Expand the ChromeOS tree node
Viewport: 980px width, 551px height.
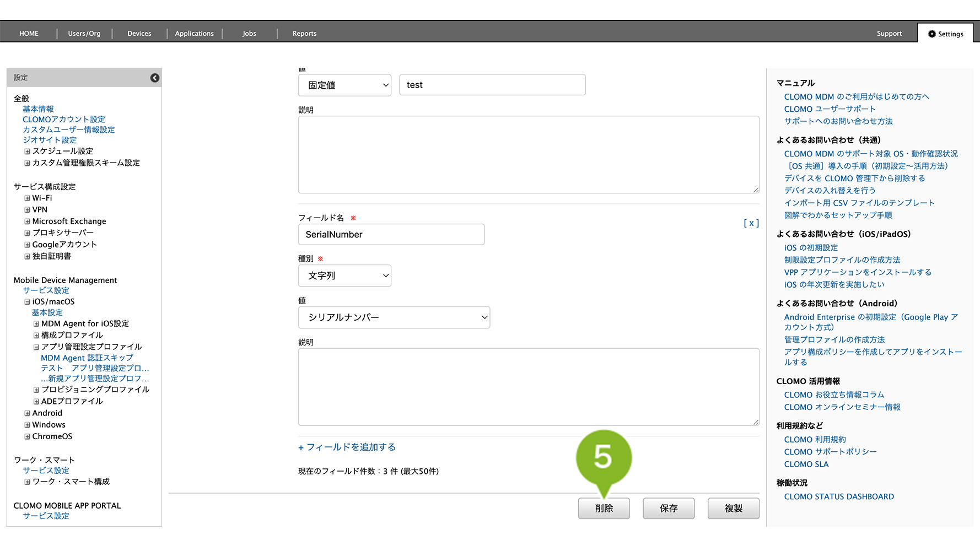pos(27,436)
